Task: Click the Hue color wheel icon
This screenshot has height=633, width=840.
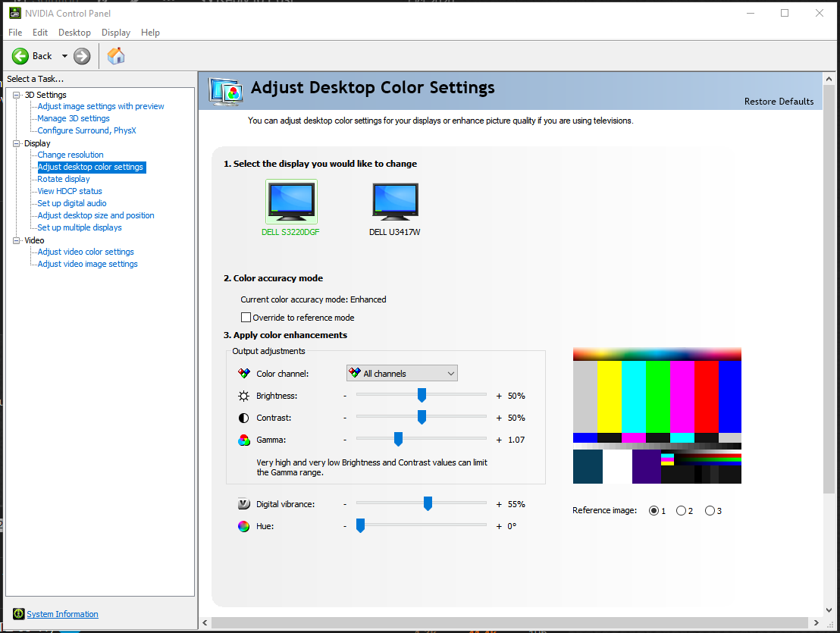Action: (244, 526)
